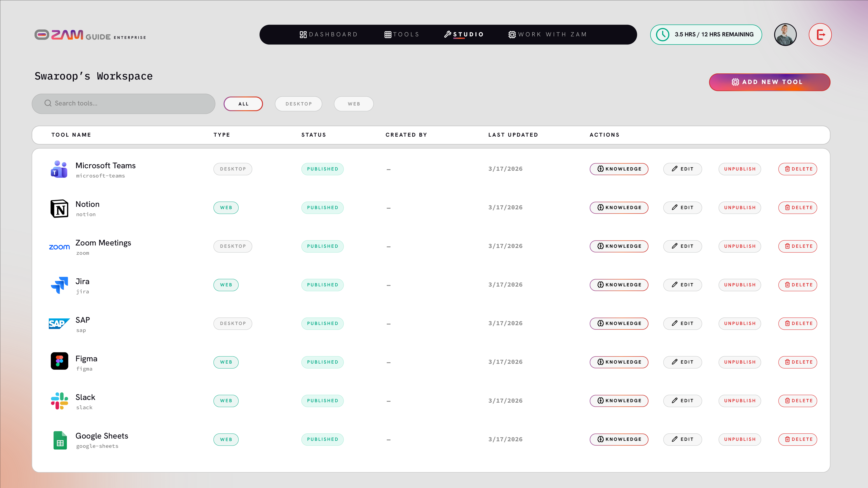Delete the Zoom Meetings tool

coord(797,246)
